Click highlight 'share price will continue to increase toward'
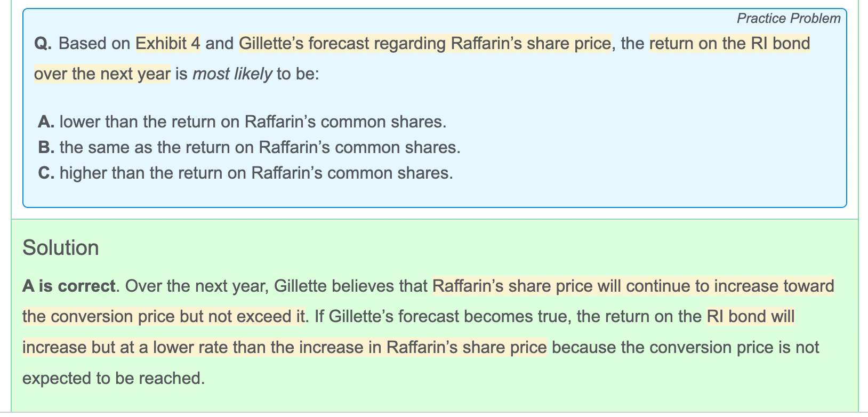Image resolution: width=868 pixels, height=417 pixels. click(x=633, y=286)
